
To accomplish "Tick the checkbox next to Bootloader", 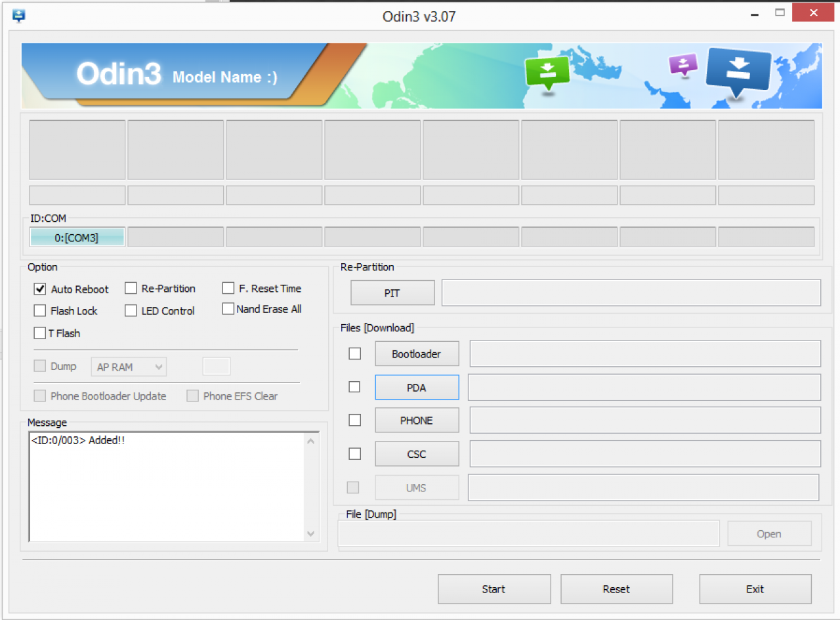I will tap(354, 354).
